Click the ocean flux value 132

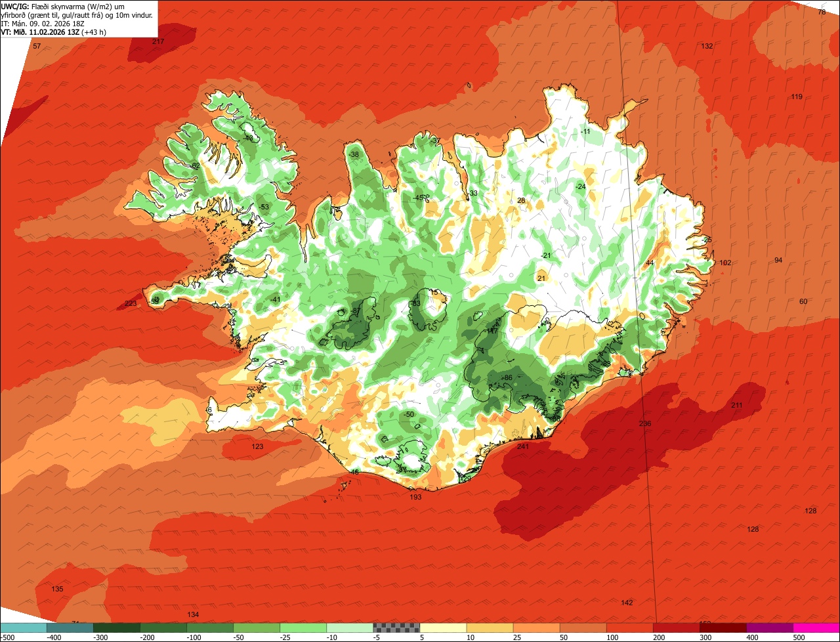tap(707, 47)
